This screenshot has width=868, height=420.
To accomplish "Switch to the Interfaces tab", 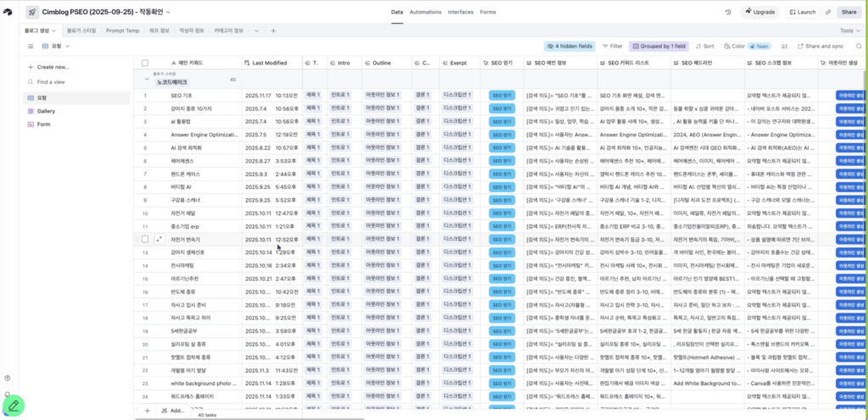I will click(460, 12).
